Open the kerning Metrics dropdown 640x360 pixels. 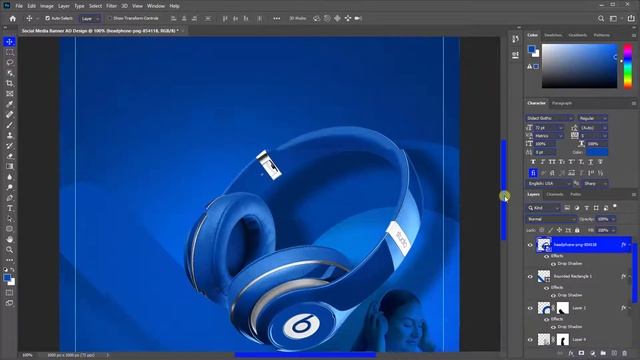coord(549,136)
